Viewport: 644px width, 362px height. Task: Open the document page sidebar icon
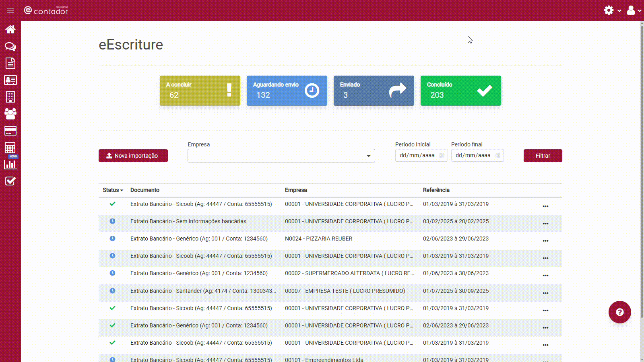pyautogui.click(x=10, y=63)
